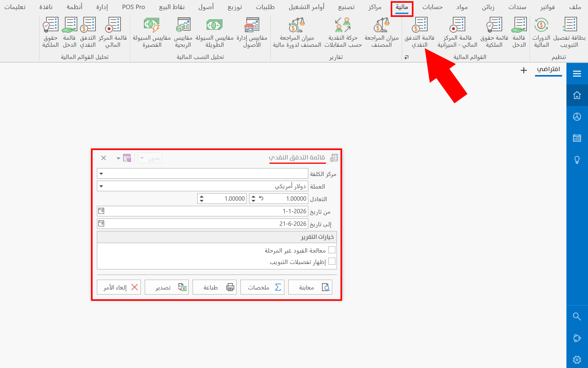588x368 pixels.
Task: Reset التعادل rate with refresh arrow
Action: 261,199
